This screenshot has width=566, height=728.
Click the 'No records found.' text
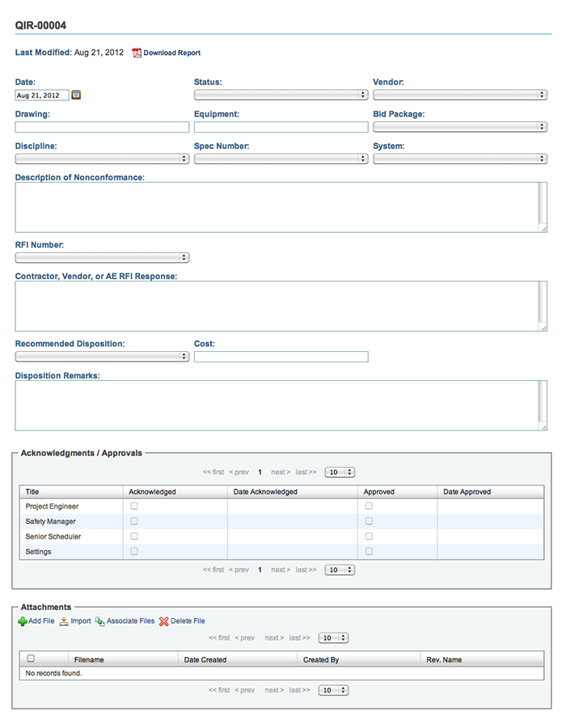click(x=54, y=673)
